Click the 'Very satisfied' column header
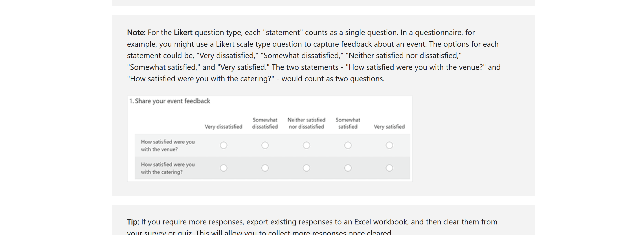 coord(389,127)
